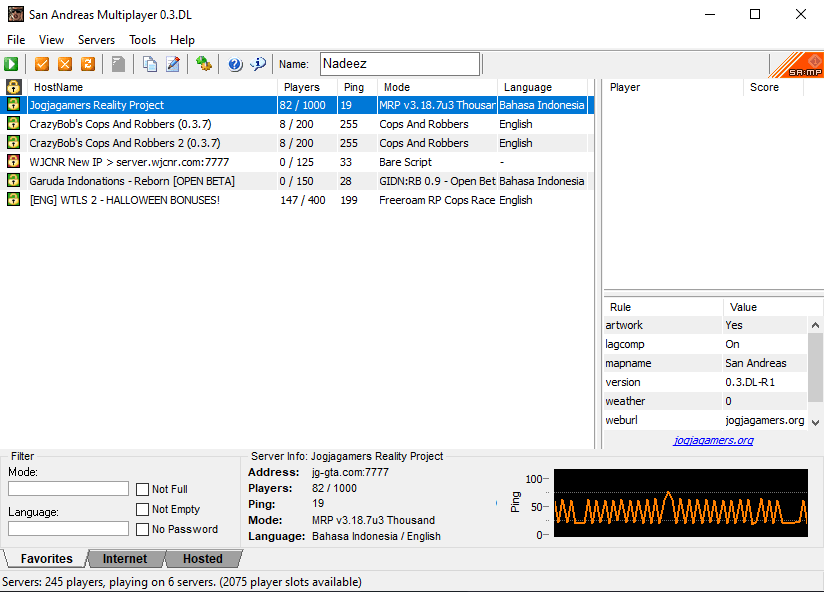Click lock icon of CrazyBob's Cops And Robbers 2

click(13, 142)
